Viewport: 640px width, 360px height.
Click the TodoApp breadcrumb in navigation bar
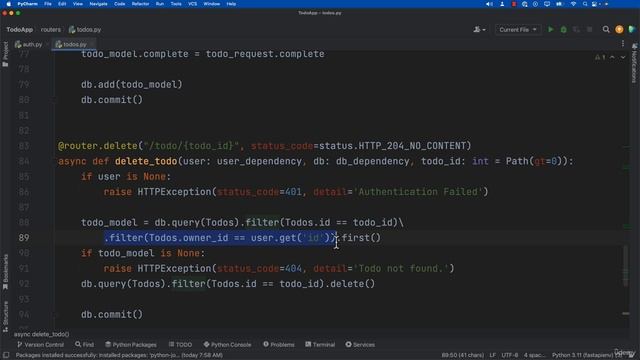coord(20,29)
